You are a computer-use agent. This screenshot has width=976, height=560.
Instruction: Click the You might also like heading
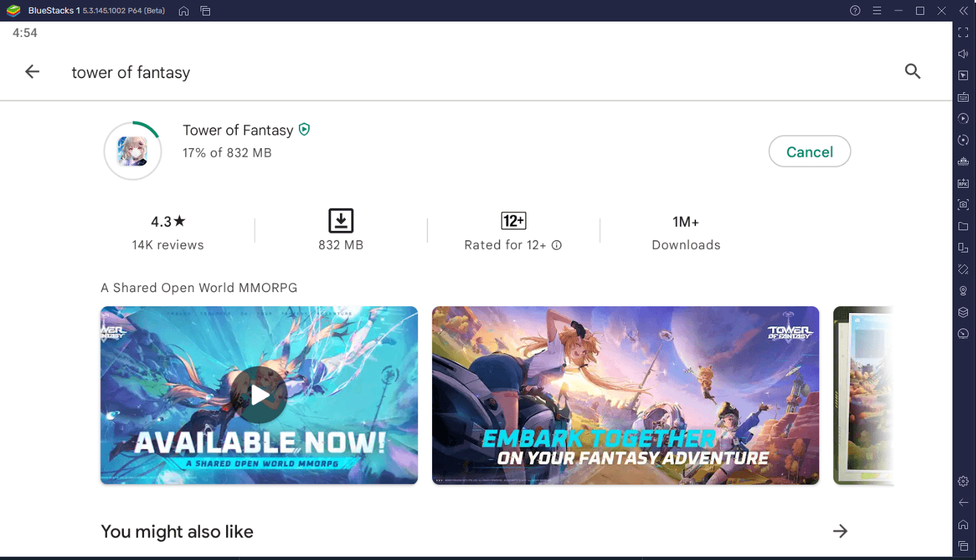(177, 532)
